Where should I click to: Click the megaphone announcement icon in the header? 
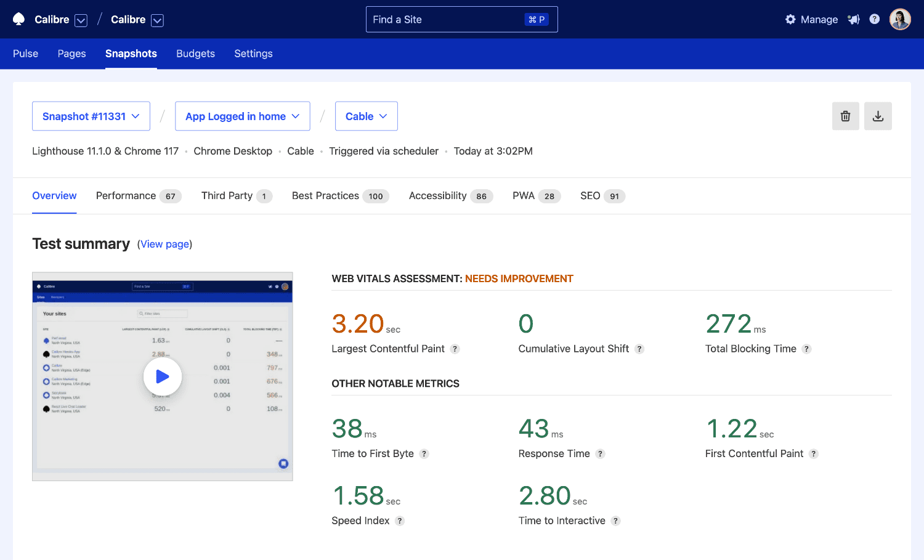click(x=854, y=19)
